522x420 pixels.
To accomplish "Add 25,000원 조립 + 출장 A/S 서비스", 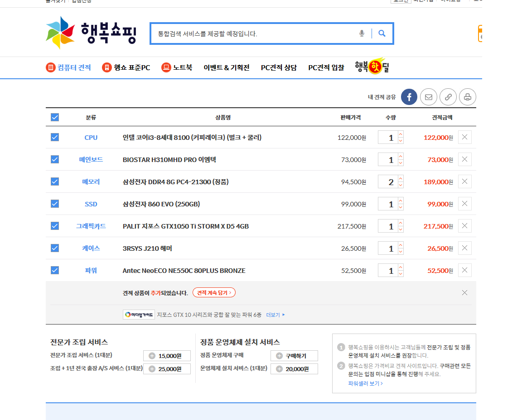I will coord(167,369).
